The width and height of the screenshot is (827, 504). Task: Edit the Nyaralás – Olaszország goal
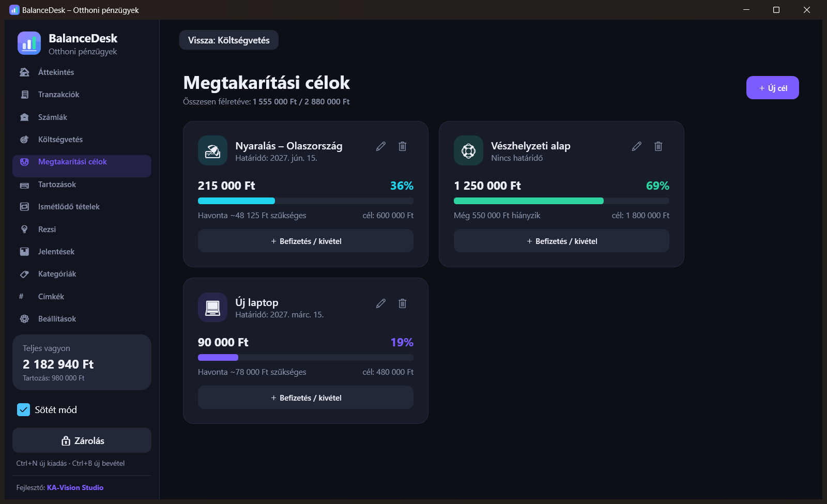click(381, 146)
